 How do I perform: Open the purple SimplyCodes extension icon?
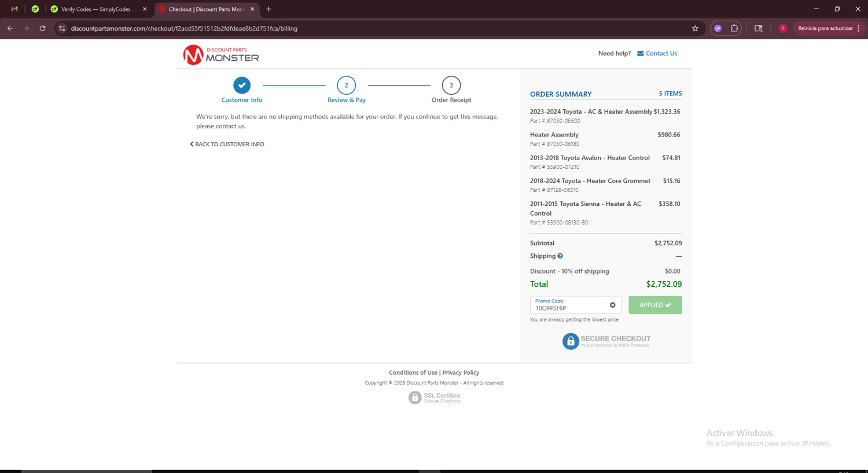[x=718, y=28]
